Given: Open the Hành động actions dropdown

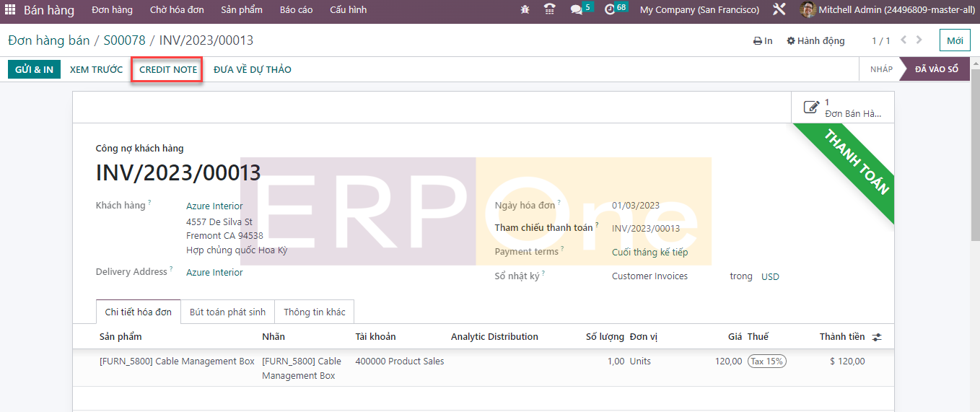Looking at the screenshot, I should tap(815, 41).
